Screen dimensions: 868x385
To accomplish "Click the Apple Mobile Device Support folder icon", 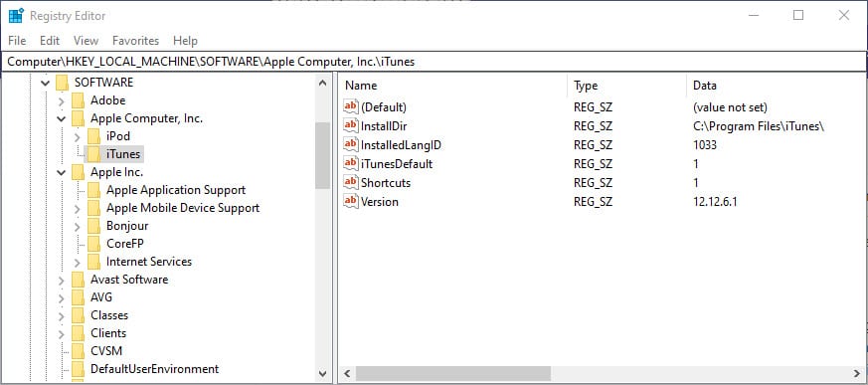I will click(x=94, y=208).
